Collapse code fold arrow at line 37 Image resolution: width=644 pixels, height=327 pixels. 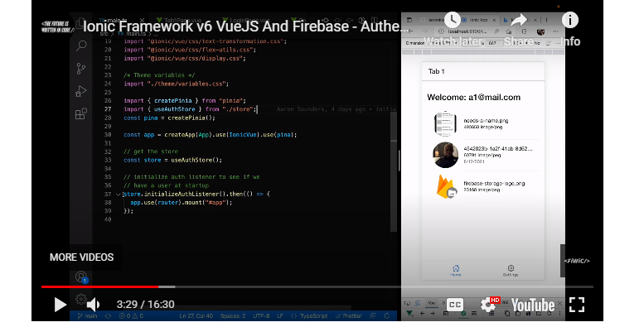(119, 194)
